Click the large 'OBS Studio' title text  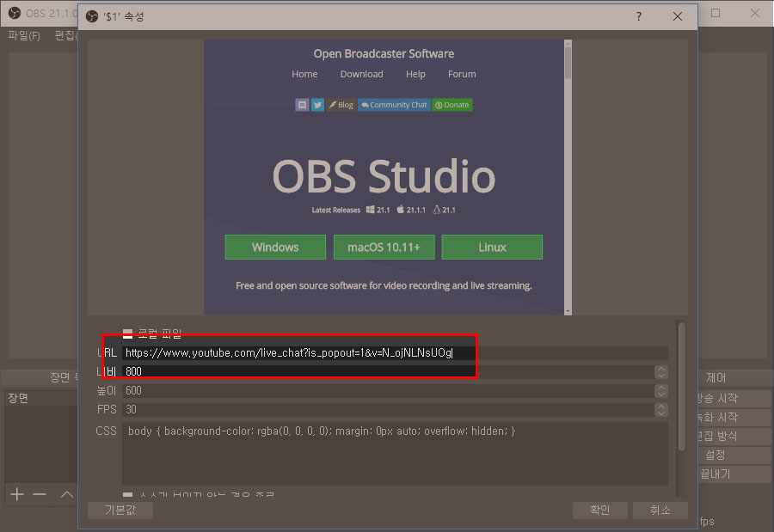tap(384, 176)
